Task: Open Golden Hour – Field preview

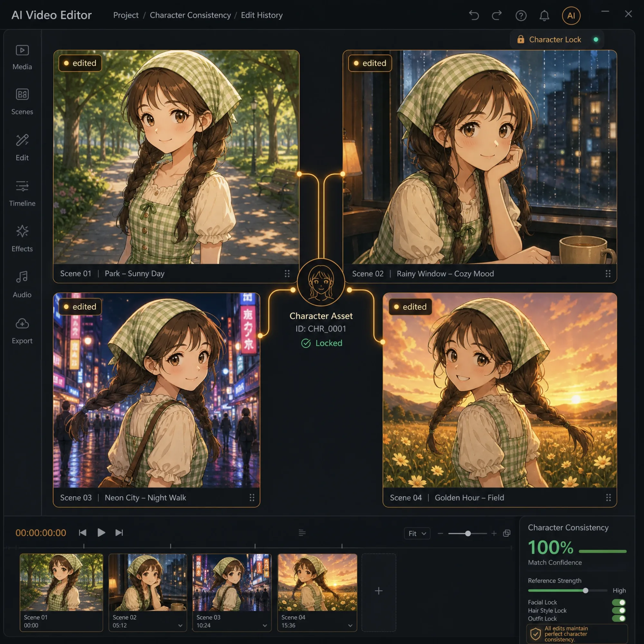Action: pos(500,390)
